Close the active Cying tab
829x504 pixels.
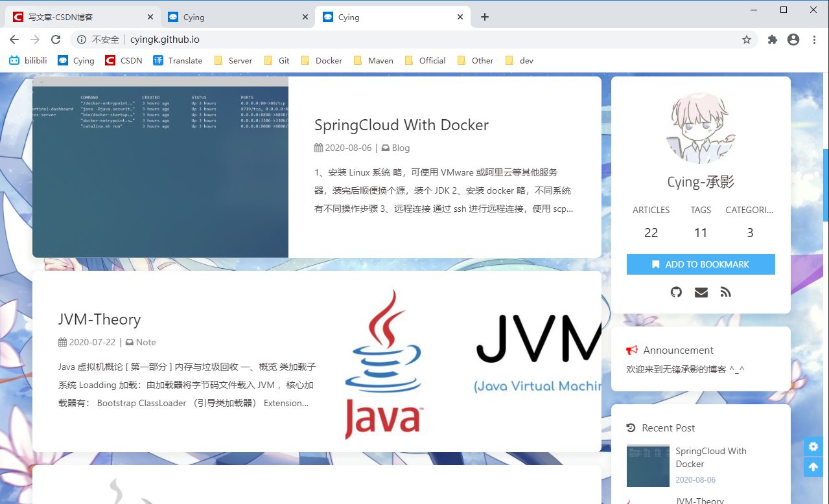pyautogui.click(x=460, y=17)
